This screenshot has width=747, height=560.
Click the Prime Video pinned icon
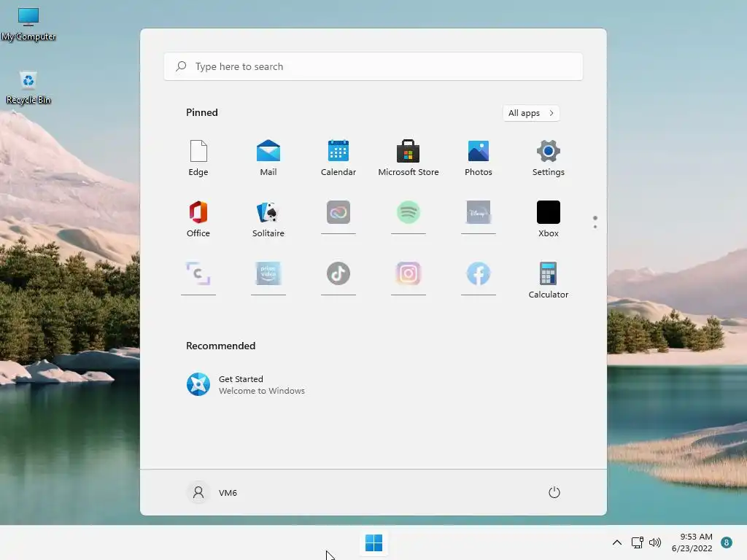click(x=268, y=273)
